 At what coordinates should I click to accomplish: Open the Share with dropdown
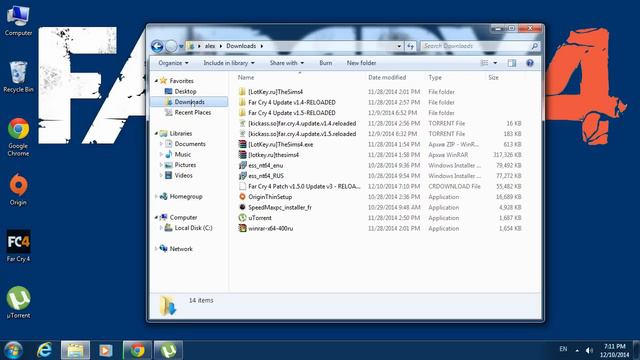tap(287, 63)
